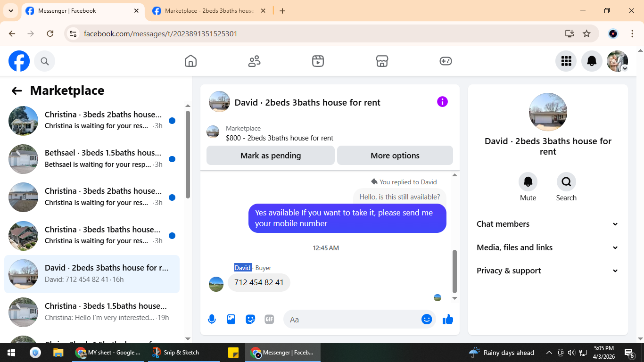Image resolution: width=644 pixels, height=362 pixels.
Task: Open the Gaming controller icon
Action: 446,61
